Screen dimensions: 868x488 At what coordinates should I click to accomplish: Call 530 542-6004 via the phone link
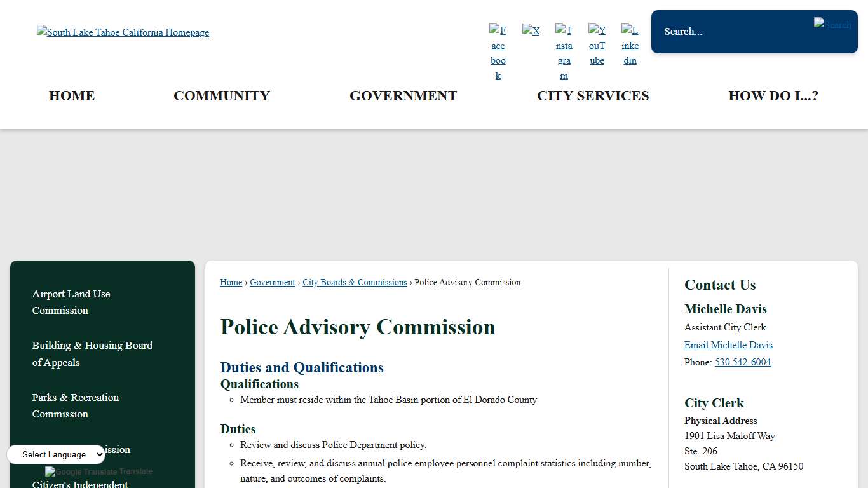[742, 362]
